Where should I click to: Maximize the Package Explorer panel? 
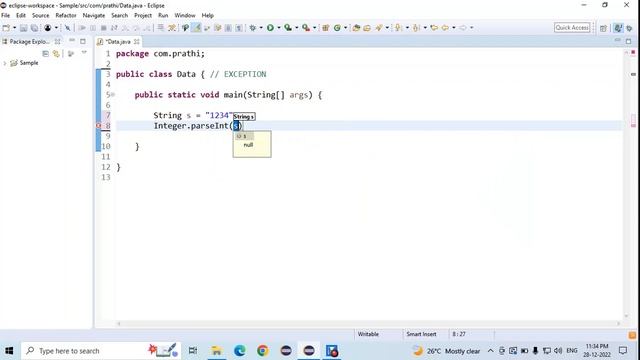83,41
